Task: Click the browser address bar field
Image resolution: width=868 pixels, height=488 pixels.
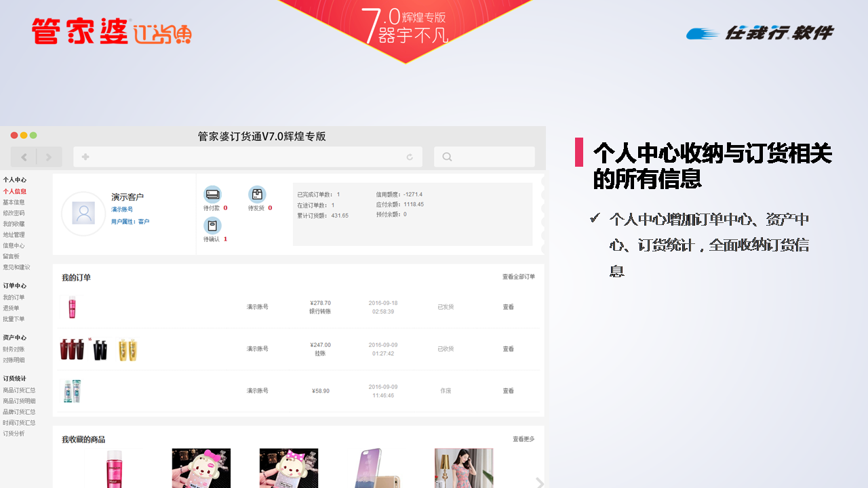Action: (x=248, y=157)
